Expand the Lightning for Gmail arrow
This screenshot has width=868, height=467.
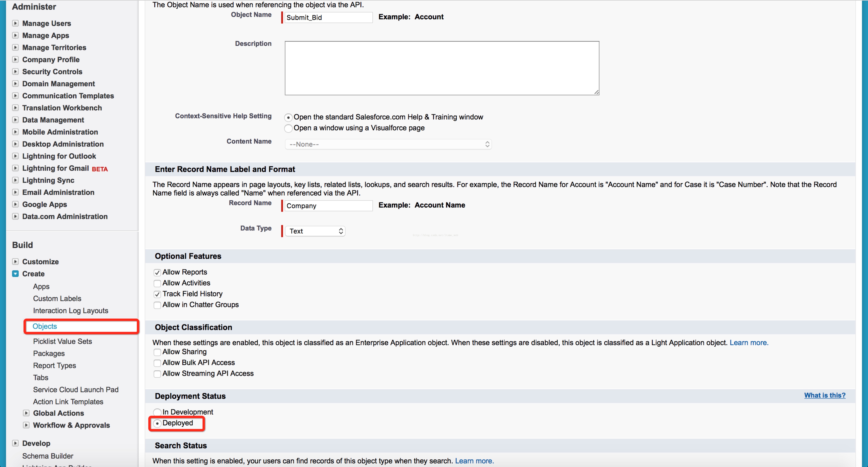pyautogui.click(x=15, y=168)
